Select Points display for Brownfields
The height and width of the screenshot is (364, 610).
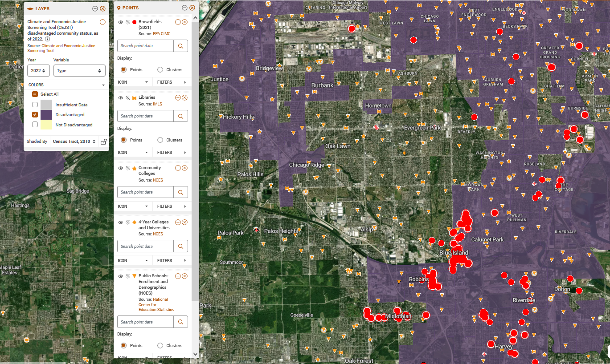(124, 70)
